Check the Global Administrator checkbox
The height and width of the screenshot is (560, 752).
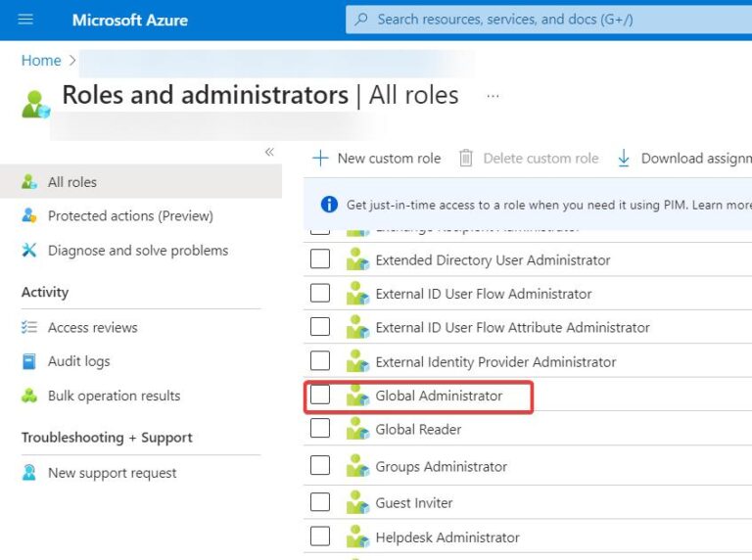[x=320, y=396]
